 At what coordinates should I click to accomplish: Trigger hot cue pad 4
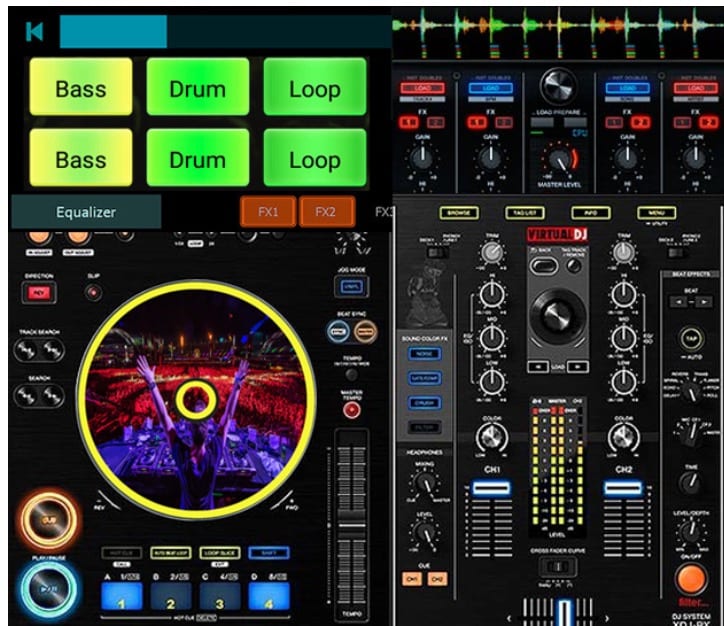(x=269, y=596)
